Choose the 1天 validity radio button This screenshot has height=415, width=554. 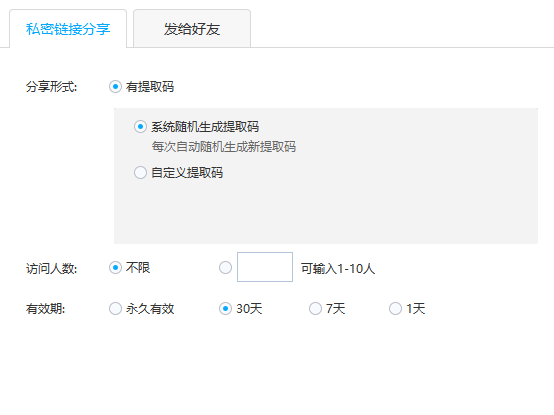[x=395, y=308]
